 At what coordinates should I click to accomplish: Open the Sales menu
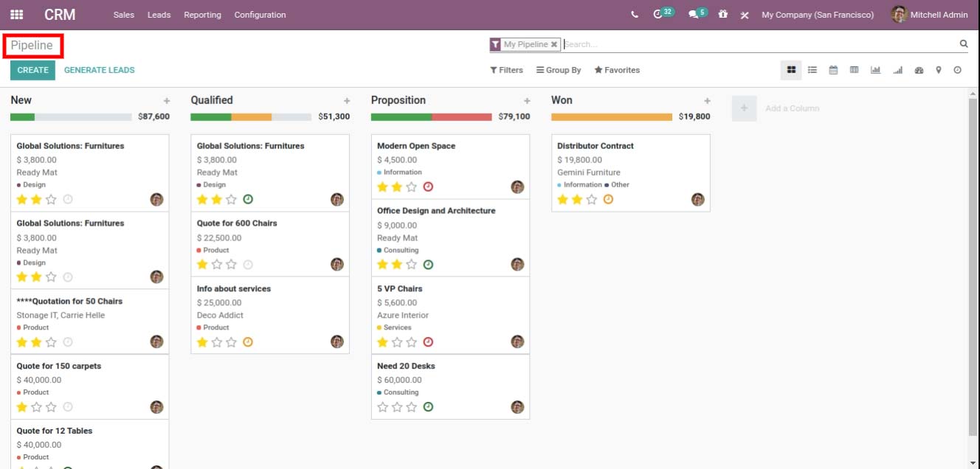[x=124, y=15]
